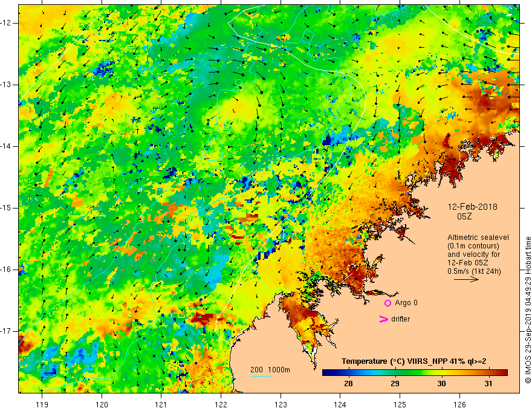Viewport: 532px width, 411px height.
Task: Click the color bar label '30'
Action: (441, 384)
